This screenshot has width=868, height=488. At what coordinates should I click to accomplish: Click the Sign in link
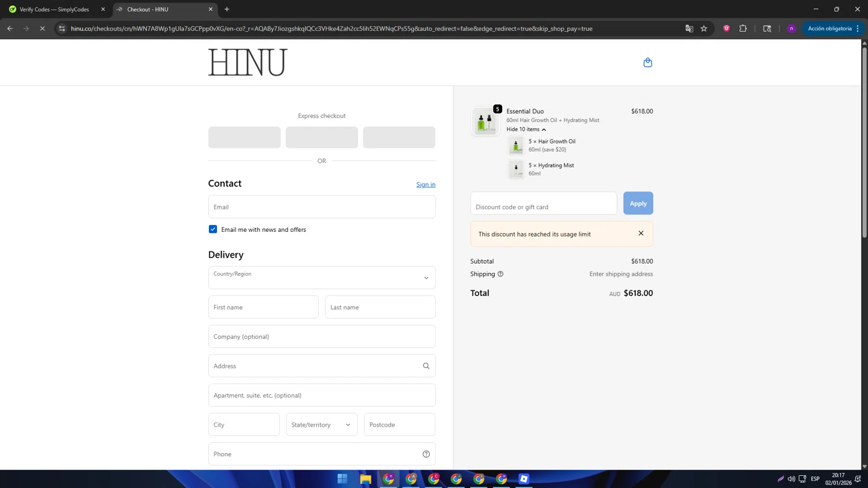[426, 184]
